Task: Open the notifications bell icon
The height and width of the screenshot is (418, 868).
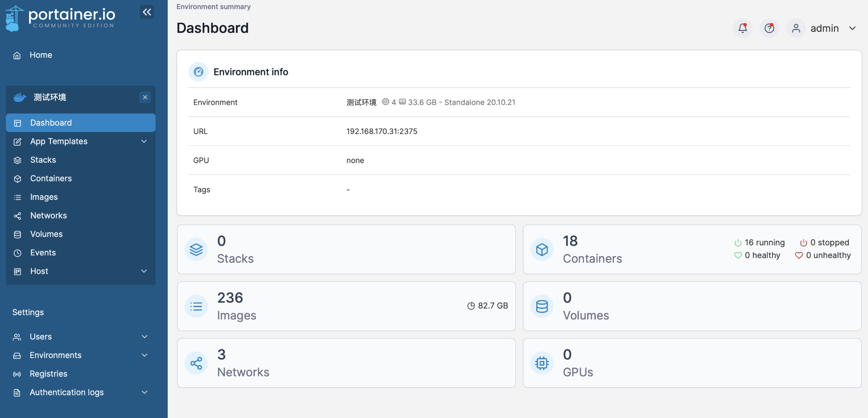Action: [x=743, y=28]
